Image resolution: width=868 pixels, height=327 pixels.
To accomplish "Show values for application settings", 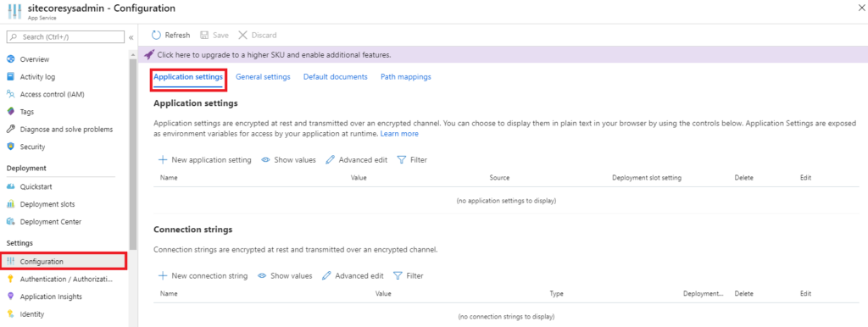I will click(x=288, y=159).
